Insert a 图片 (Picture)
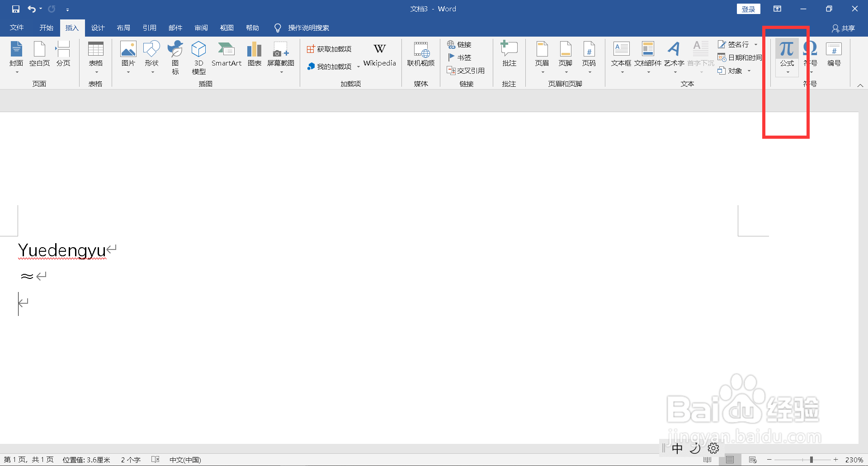 (x=128, y=57)
